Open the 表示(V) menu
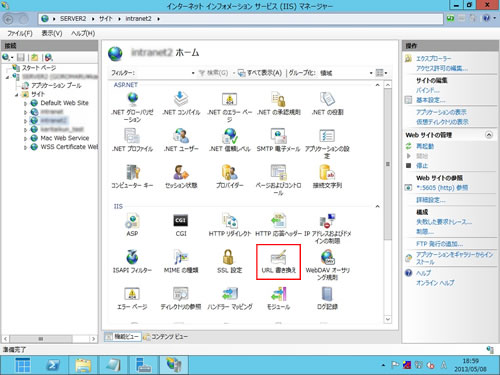Image resolution: width=500 pixels, height=375 pixels. click(x=52, y=33)
